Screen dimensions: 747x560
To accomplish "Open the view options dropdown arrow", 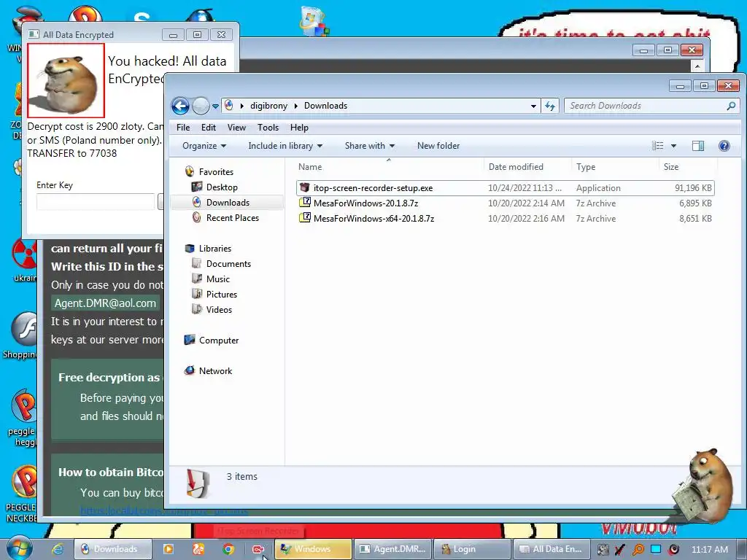I will click(673, 146).
